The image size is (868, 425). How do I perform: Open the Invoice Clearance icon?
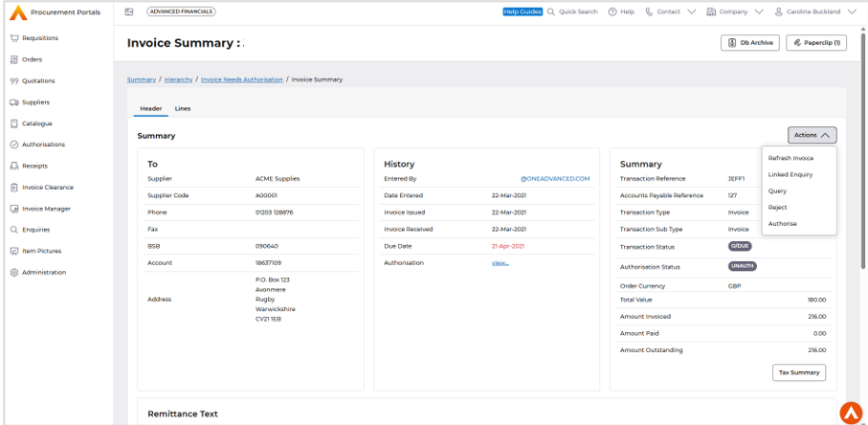pos(14,187)
